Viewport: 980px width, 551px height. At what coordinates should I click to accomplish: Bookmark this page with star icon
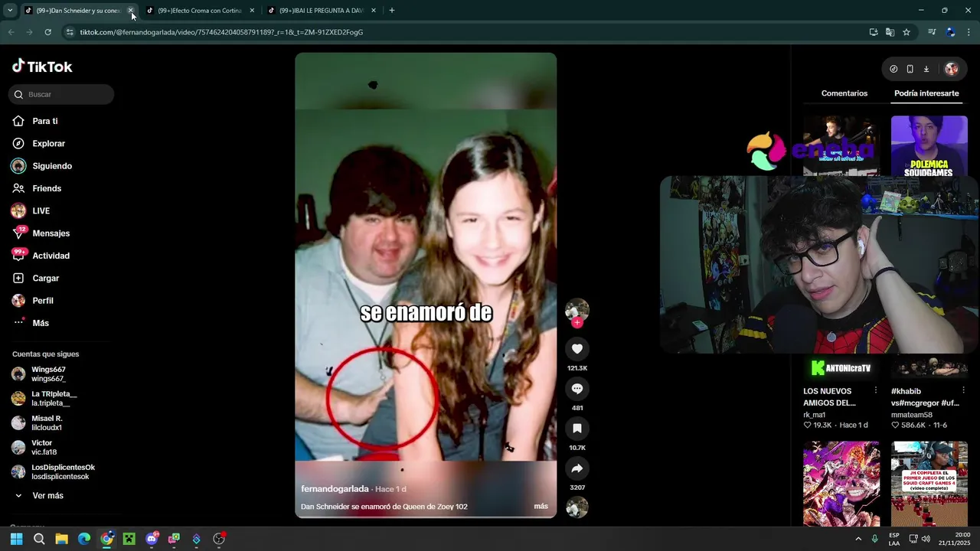tap(906, 32)
